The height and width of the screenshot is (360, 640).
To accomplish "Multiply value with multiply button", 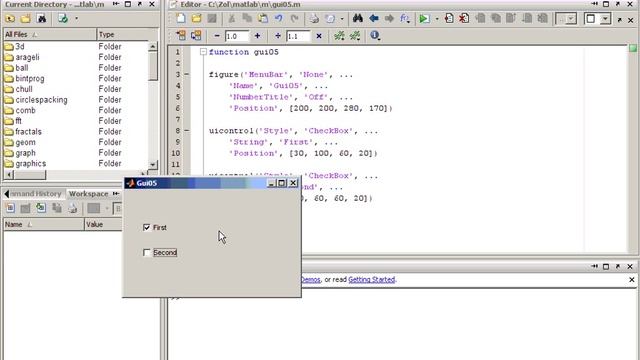I will (319, 36).
